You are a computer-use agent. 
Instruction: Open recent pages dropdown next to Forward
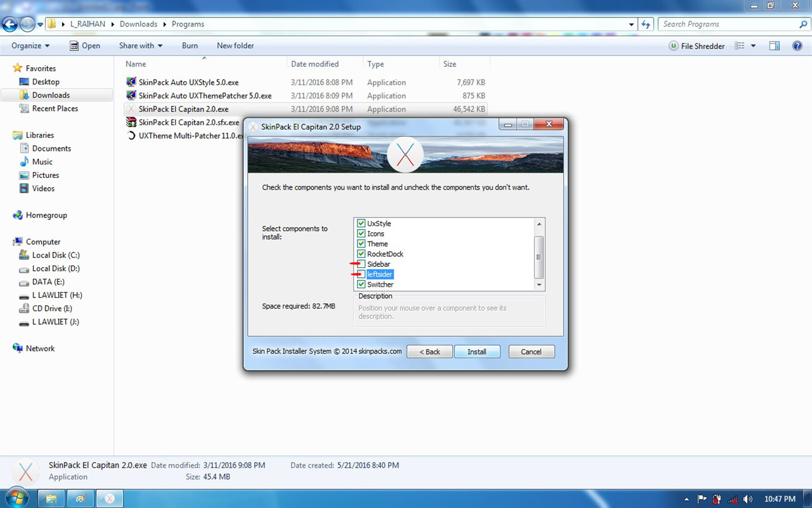40,24
